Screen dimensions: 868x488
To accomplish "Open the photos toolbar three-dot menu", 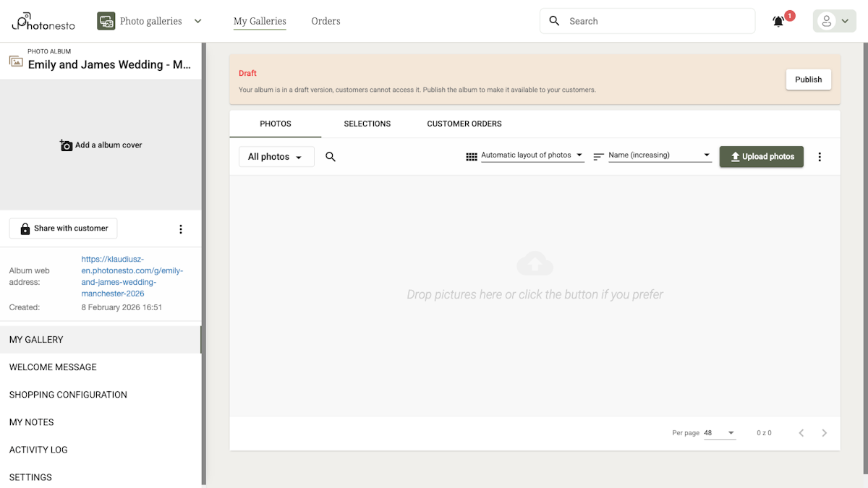I will tap(820, 157).
